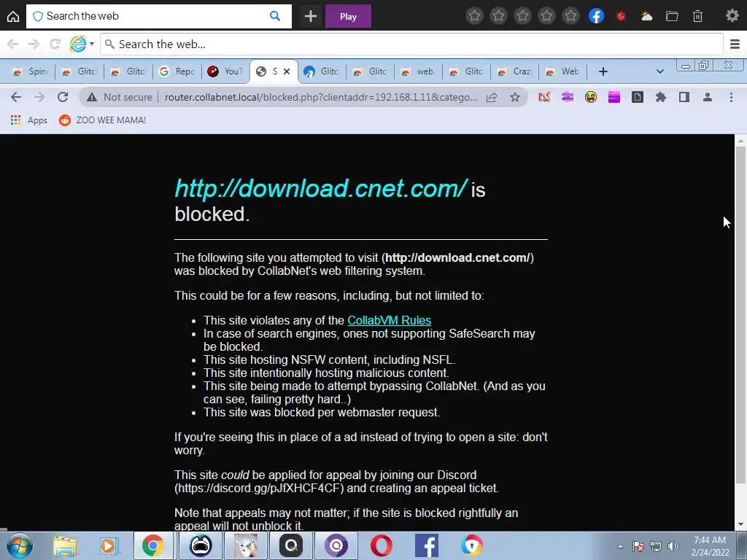Click the purple Play button
This screenshot has width=747, height=560.
(x=348, y=16)
